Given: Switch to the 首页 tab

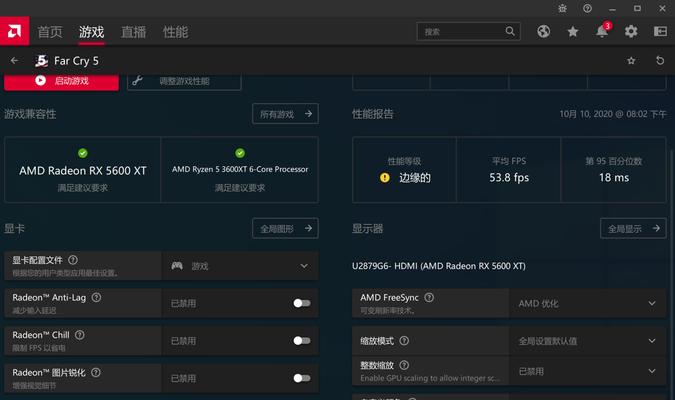Looking at the screenshot, I should (x=50, y=31).
